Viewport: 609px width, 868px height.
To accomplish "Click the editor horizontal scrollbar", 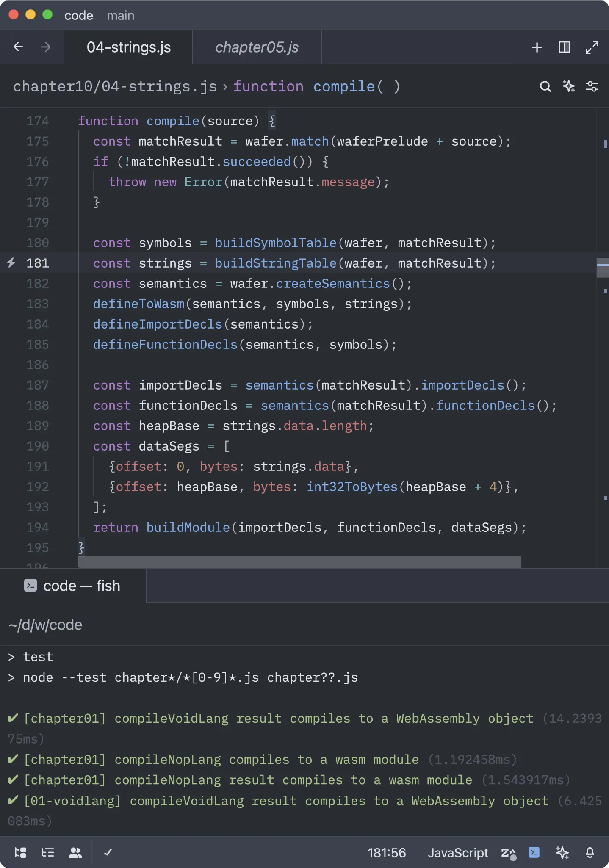I will [x=299, y=562].
